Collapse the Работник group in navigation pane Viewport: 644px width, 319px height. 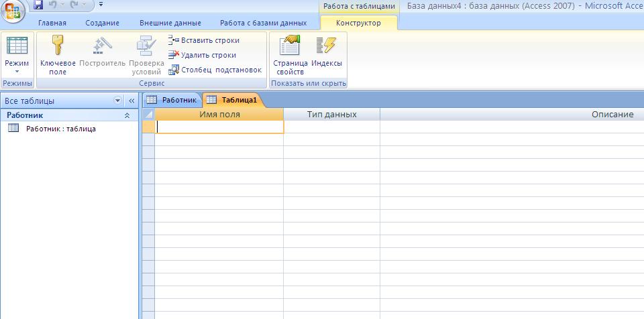(x=127, y=116)
